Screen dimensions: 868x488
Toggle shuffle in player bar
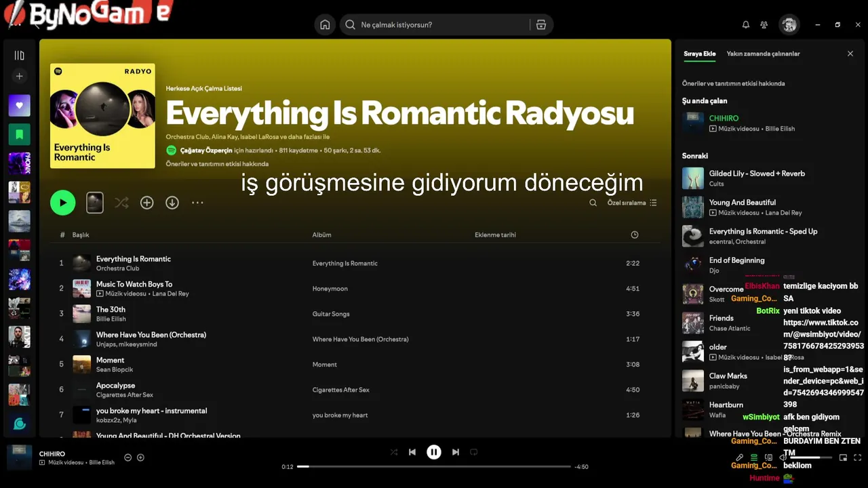tap(394, 452)
